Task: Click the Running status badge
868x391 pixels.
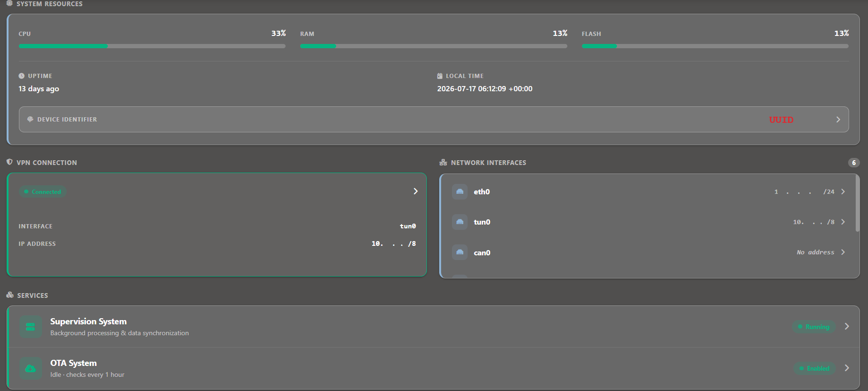Action: (814, 327)
